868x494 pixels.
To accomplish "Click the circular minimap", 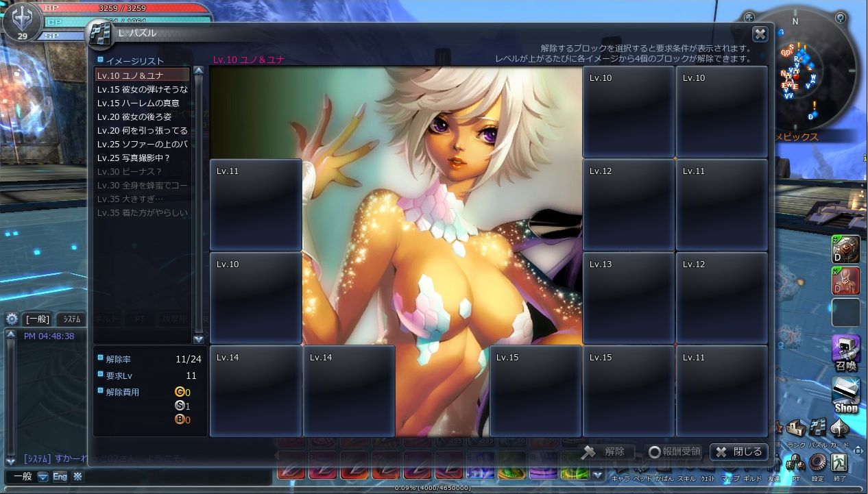I will [x=796, y=71].
